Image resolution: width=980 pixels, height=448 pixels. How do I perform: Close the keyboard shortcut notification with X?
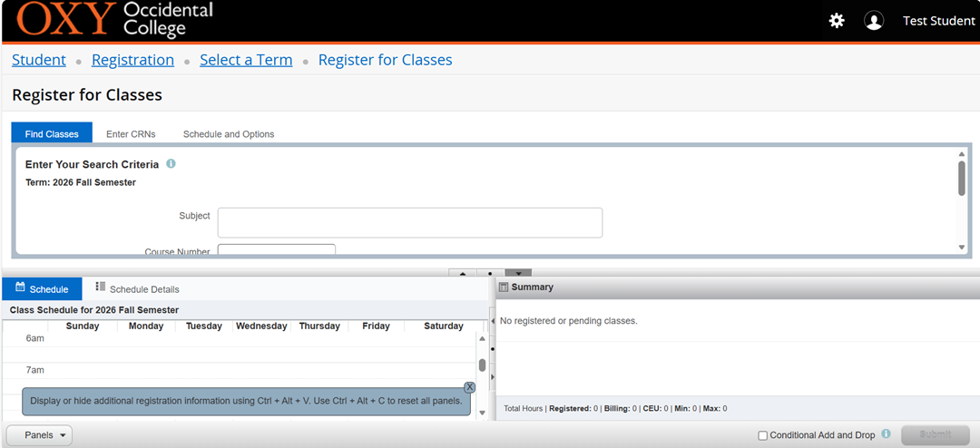click(469, 387)
